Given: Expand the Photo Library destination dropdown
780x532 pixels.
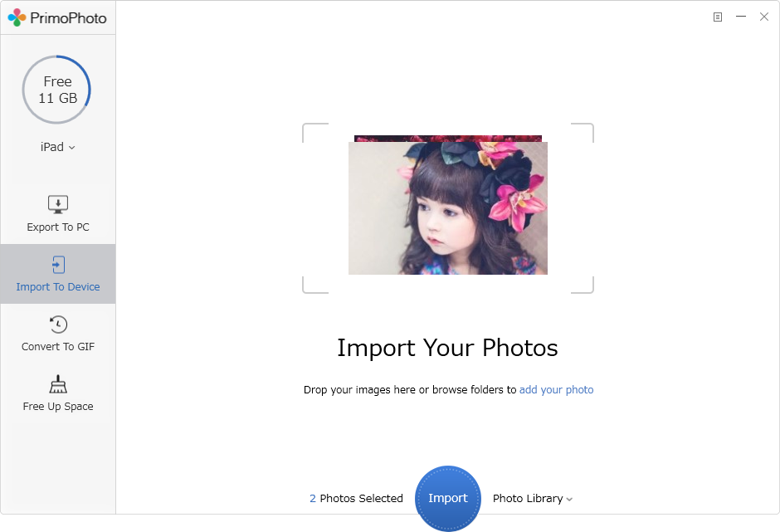Looking at the screenshot, I should point(533,498).
